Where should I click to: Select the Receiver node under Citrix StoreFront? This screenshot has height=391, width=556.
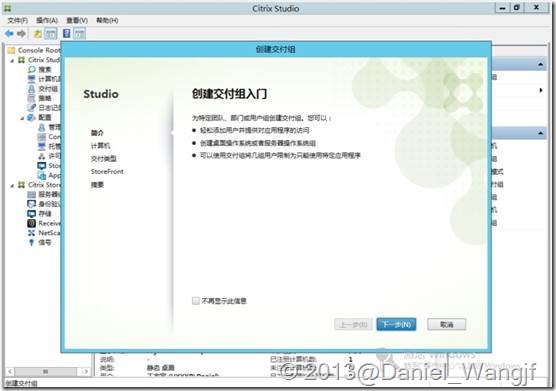click(44, 223)
